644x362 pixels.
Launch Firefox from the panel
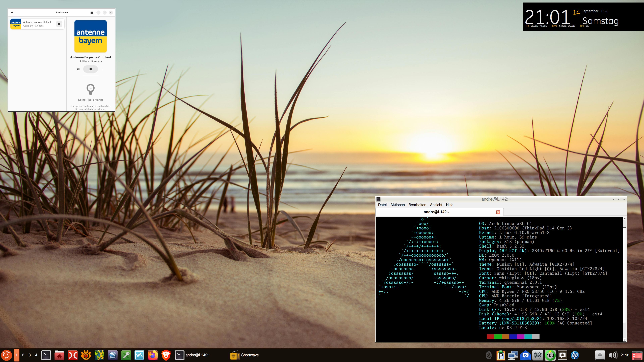coord(153,355)
